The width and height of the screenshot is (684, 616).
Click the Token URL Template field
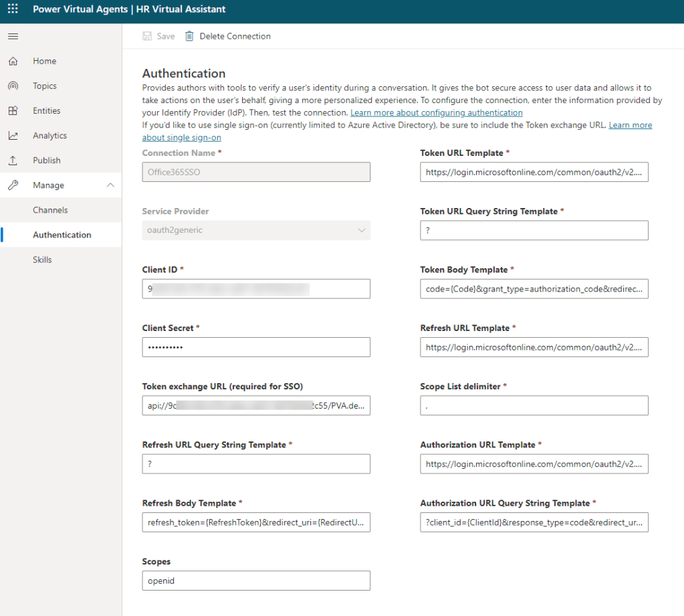click(534, 173)
